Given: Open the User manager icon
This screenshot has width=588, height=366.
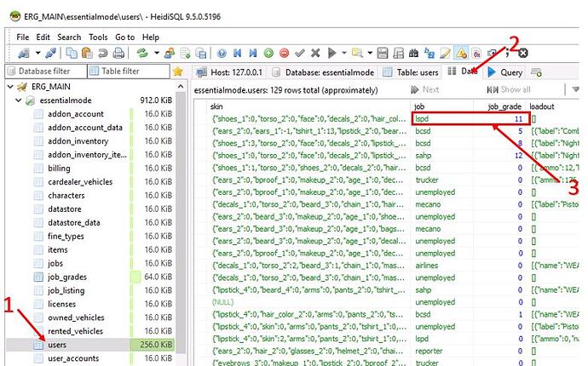Looking at the screenshot, I should (x=169, y=53).
